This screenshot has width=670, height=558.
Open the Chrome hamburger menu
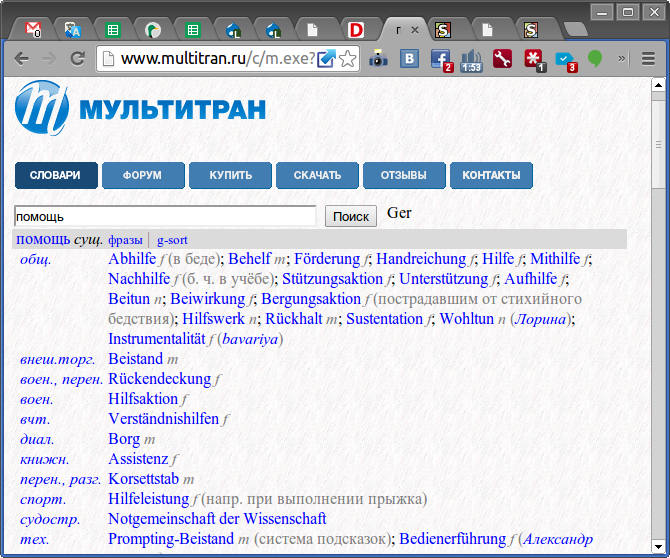tap(648, 59)
